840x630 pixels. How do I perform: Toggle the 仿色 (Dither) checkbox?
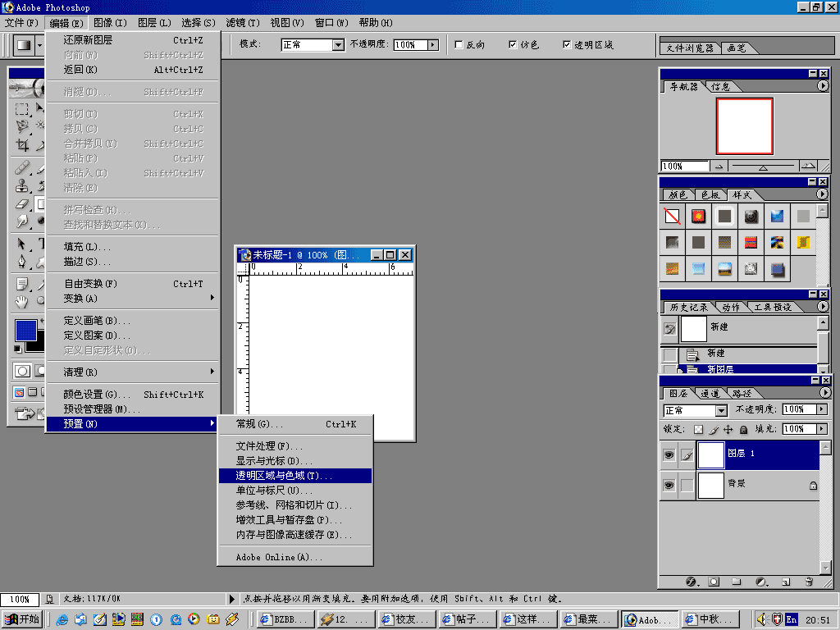[x=514, y=44]
